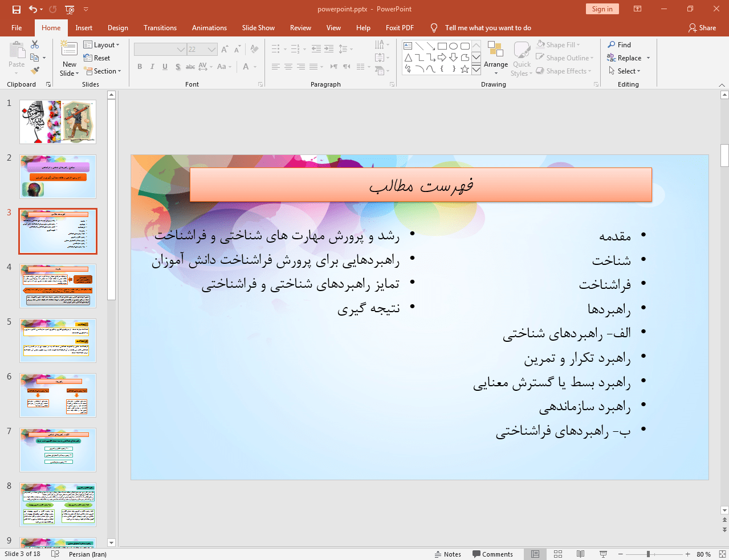Click the spell check icon in status bar
The height and width of the screenshot is (560, 729).
[55, 554]
